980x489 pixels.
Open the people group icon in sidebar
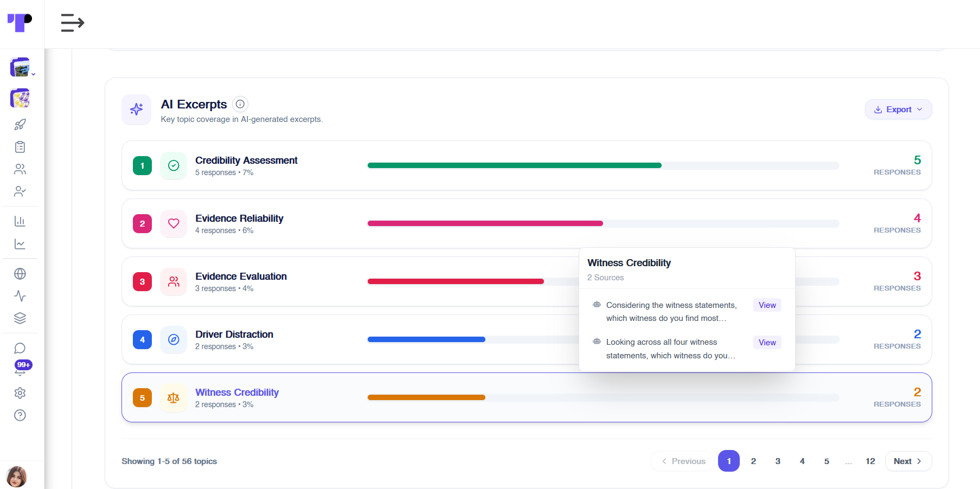click(20, 169)
